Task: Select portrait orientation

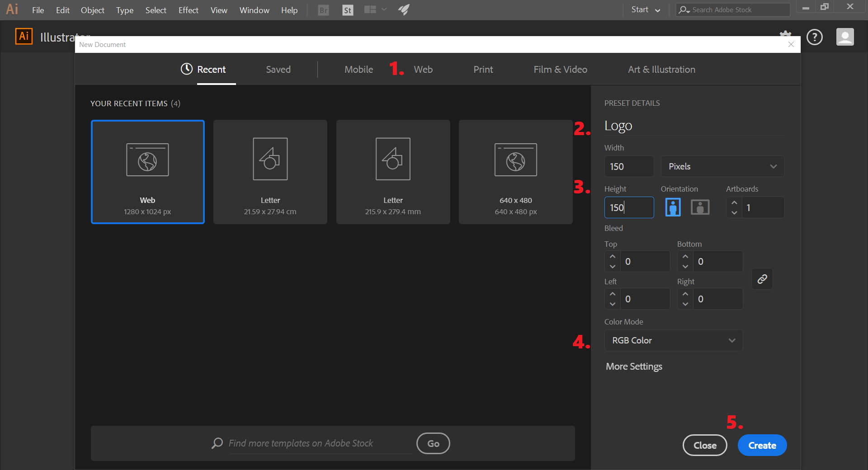Action: 673,207
